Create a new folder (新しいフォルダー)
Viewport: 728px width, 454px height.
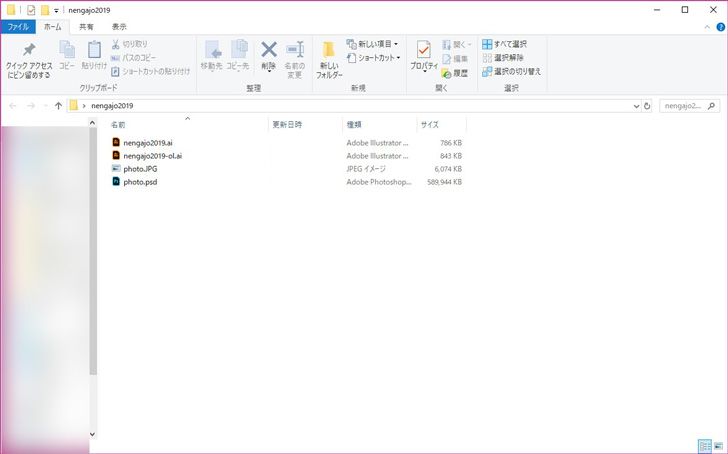(x=329, y=58)
